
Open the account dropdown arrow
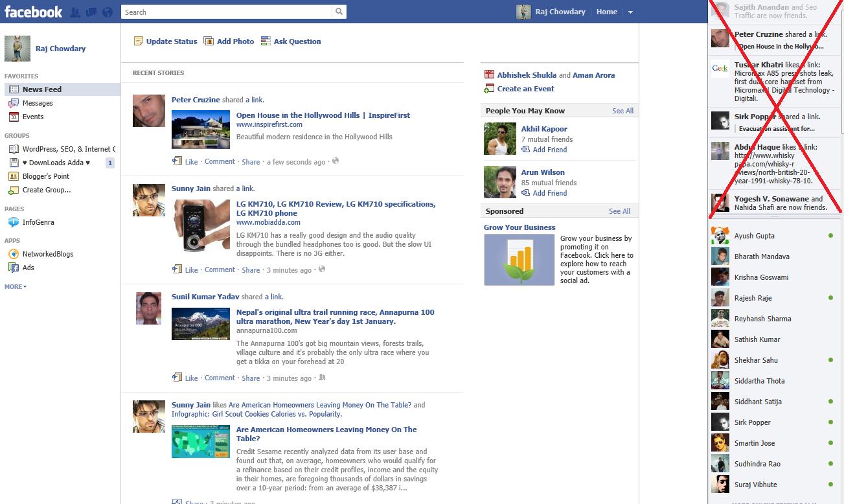[x=630, y=12]
